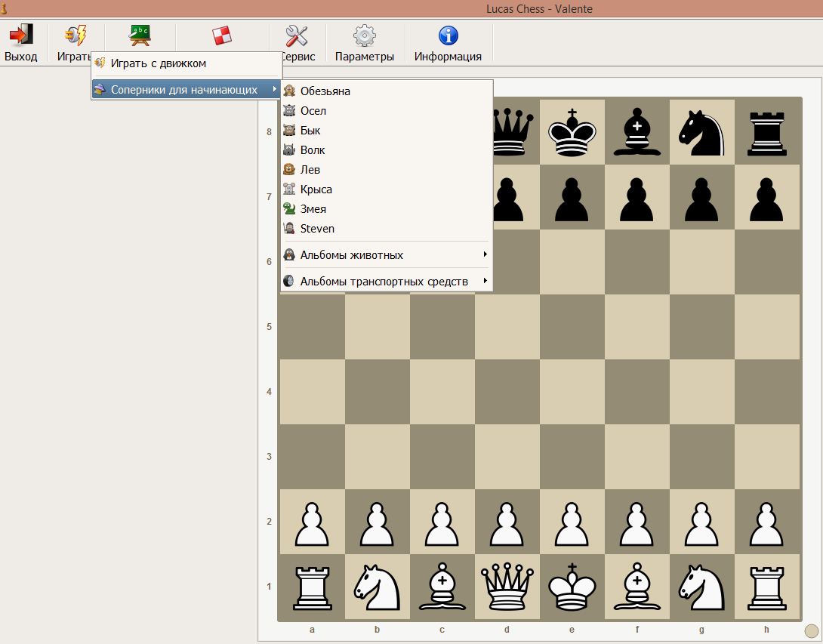Pick the Змея opponent entry

click(387, 208)
